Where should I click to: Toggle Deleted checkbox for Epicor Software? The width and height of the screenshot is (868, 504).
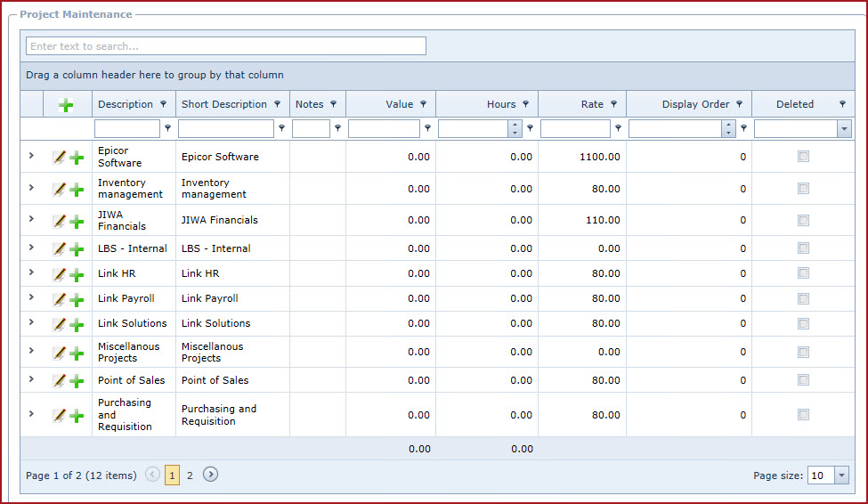[x=803, y=157]
